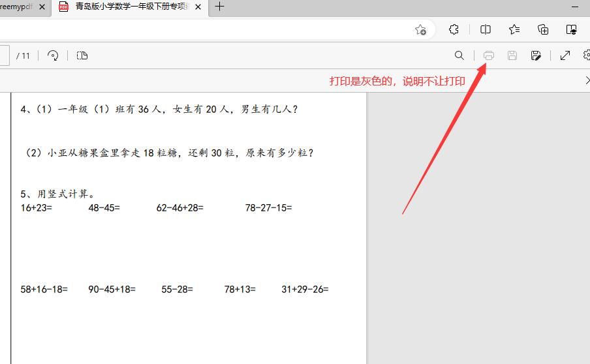Rotate the PDF page

(x=54, y=55)
